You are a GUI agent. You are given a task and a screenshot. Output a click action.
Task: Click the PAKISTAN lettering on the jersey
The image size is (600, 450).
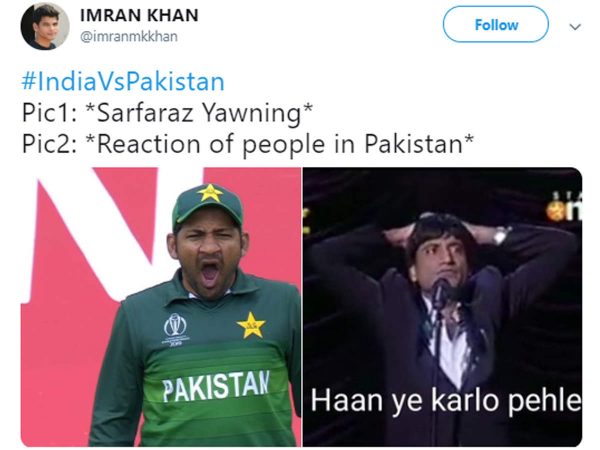pos(216,386)
